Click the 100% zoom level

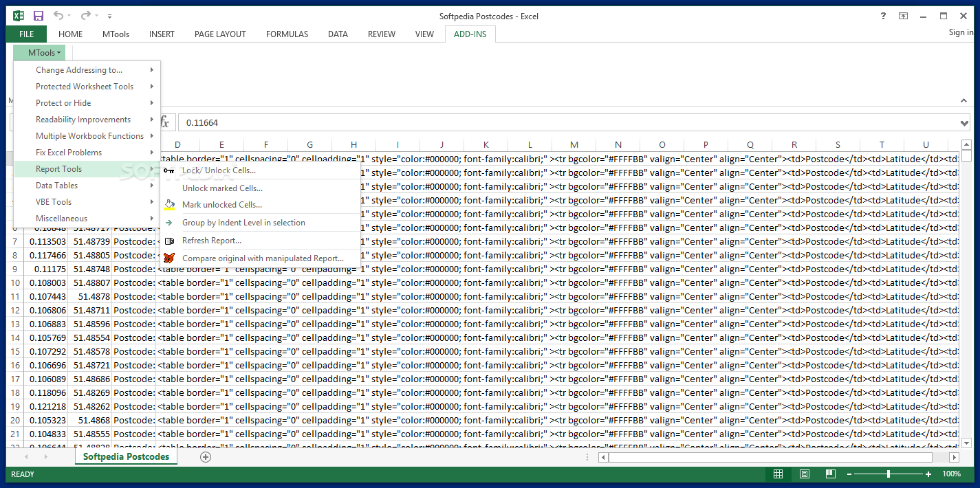pyautogui.click(x=951, y=474)
